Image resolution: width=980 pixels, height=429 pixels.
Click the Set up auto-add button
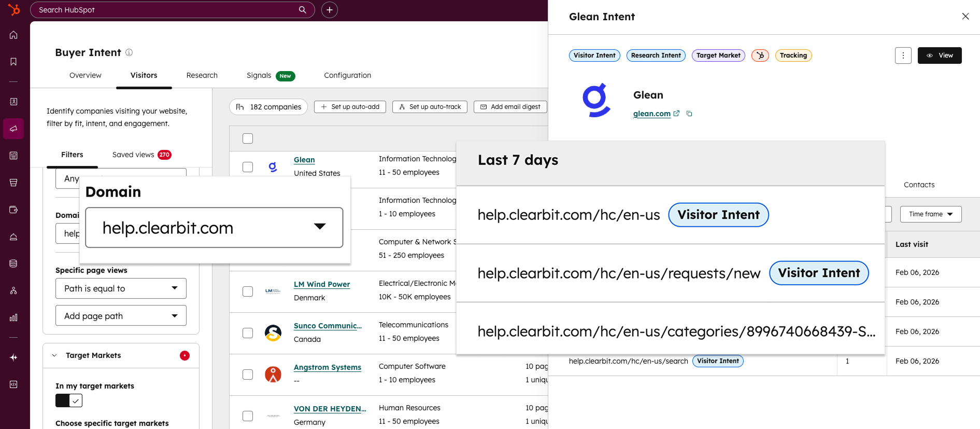coord(350,107)
